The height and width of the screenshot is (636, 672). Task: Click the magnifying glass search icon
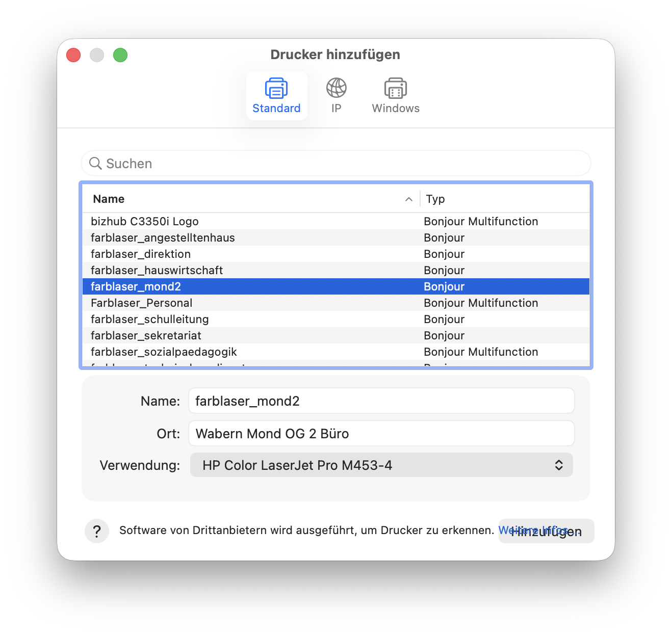click(95, 163)
